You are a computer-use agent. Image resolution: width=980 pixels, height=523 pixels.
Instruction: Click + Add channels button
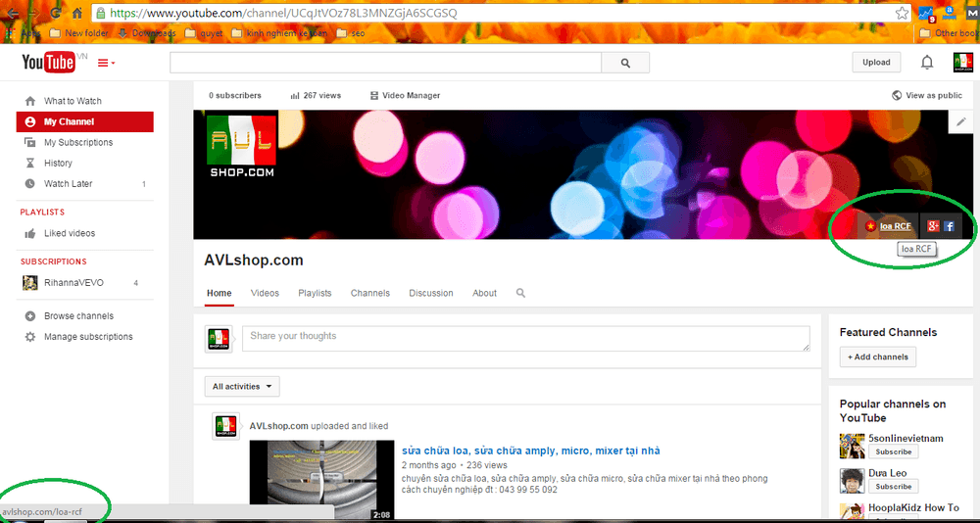[x=877, y=357]
